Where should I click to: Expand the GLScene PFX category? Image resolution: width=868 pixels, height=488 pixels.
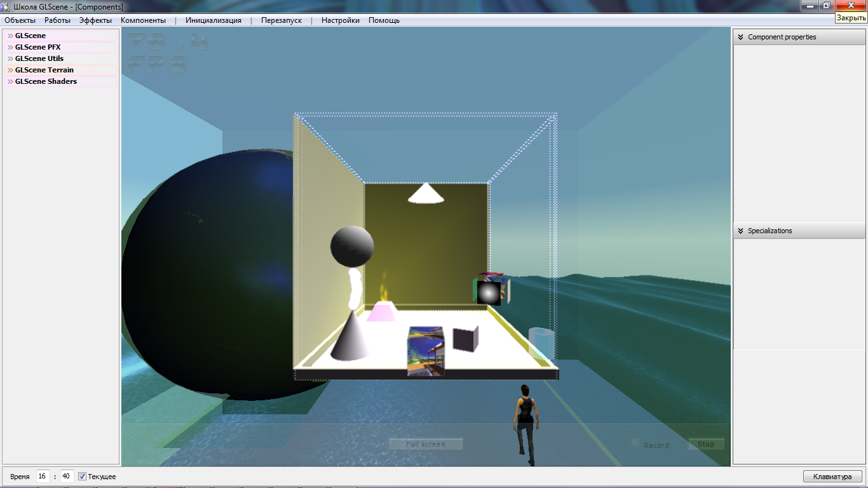pyautogui.click(x=37, y=47)
